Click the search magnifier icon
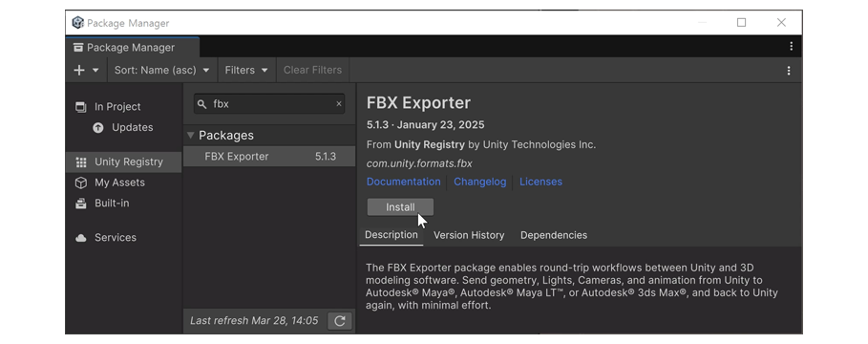Image resolution: width=868 pixels, height=344 pixels. point(202,104)
